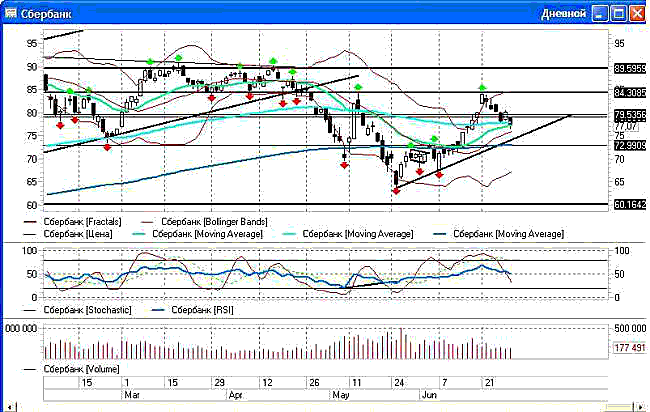This screenshot has height=412, width=650.
Task: Click the date 12 on the time axis
Action: (x=267, y=382)
